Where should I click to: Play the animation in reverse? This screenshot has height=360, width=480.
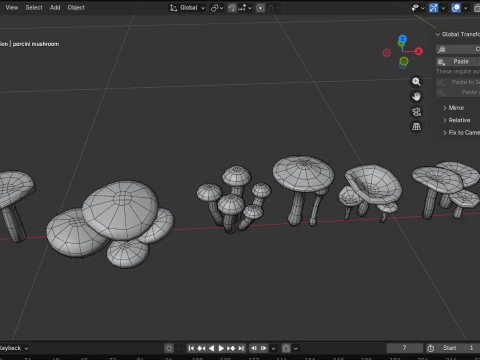click(x=211, y=348)
